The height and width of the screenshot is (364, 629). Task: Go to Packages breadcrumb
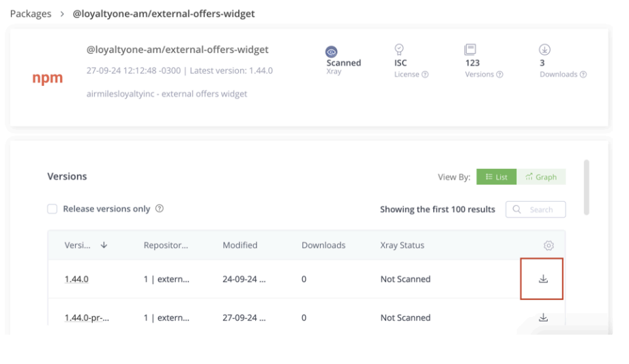[x=31, y=14]
